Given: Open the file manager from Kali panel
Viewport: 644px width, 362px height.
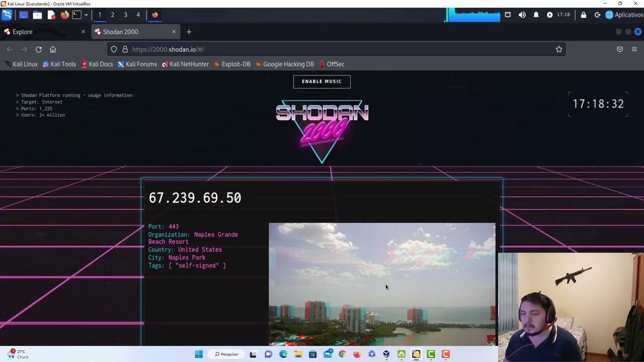Looking at the screenshot, I should point(37,15).
